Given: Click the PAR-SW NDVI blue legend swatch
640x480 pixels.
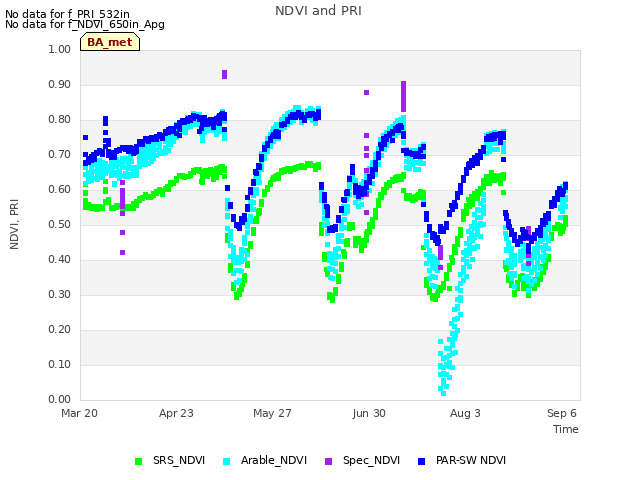Looking at the screenshot, I should point(422,461).
